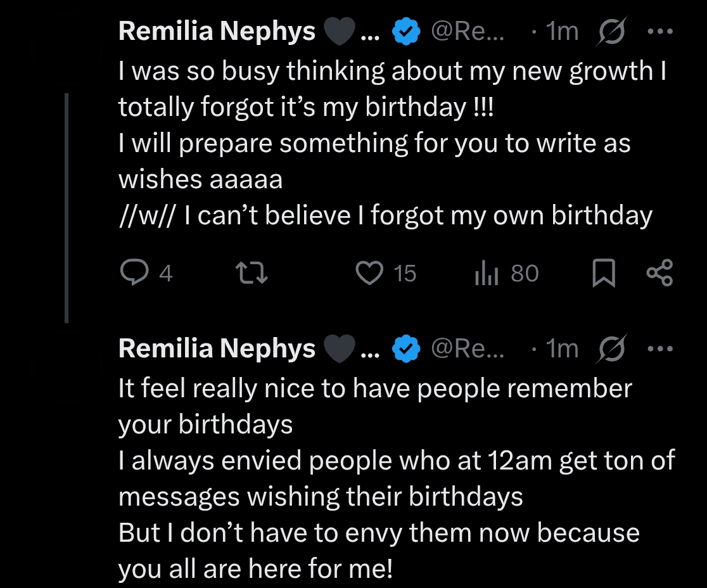Open Remilia Nephys profile from first tweet
The width and height of the screenshot is (707, 588).
pyautogui.click(x=217, y=31)
